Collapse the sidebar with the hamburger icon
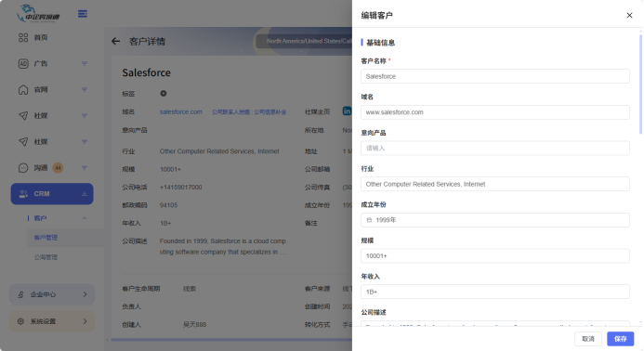 [x=83, y=14]
